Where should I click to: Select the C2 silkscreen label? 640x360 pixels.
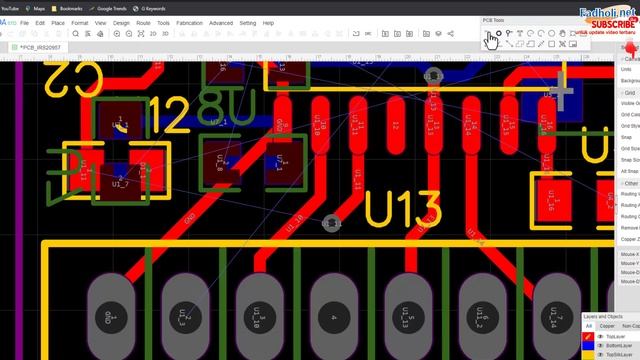click(73, 79)
